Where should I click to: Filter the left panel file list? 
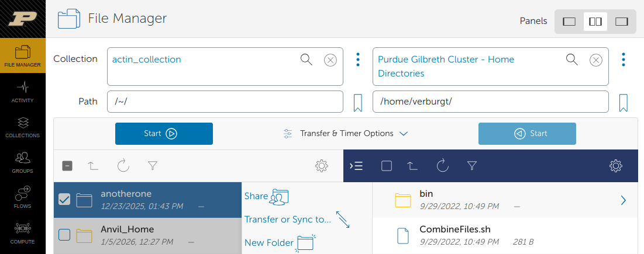pyautogui.click(x=153, y=166)
